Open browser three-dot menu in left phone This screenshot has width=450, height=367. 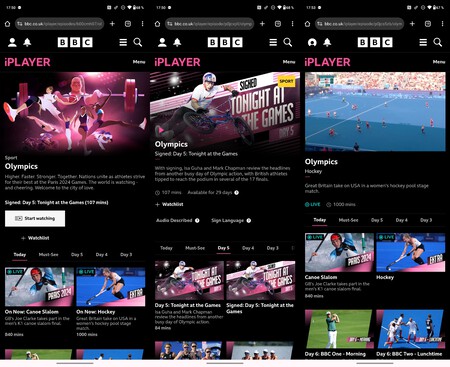coord(142,24)
